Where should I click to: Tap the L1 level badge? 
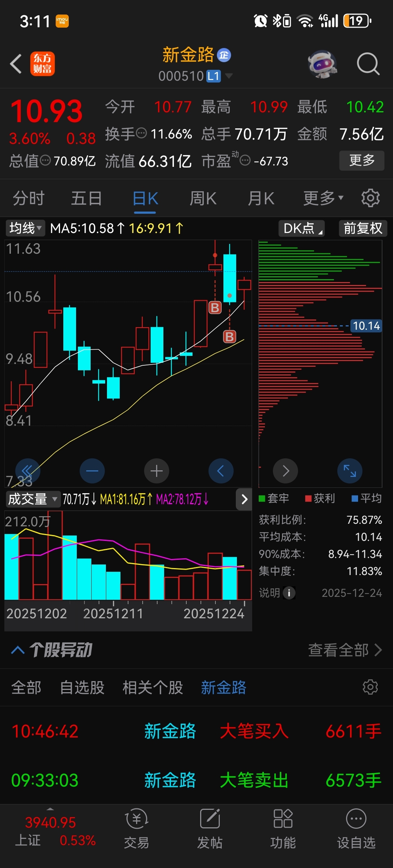[x=214, y=76]
